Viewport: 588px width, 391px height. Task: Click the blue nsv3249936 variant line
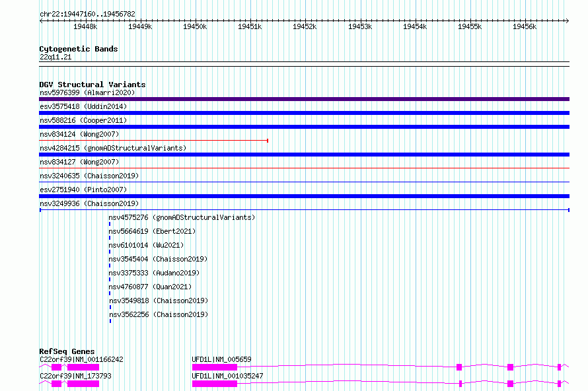[304, 210]
